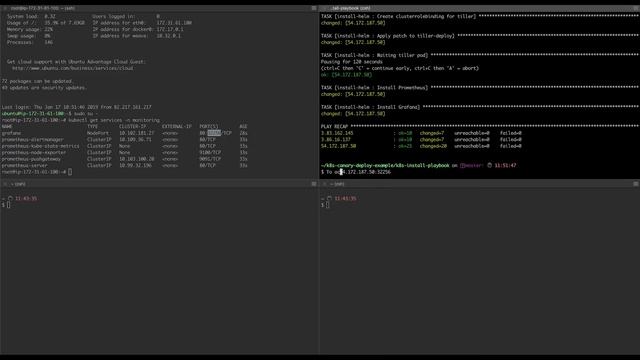Click prometheus-server cluster IP address
The width and height of the screenshot is (640, 360).
point(136,166)
